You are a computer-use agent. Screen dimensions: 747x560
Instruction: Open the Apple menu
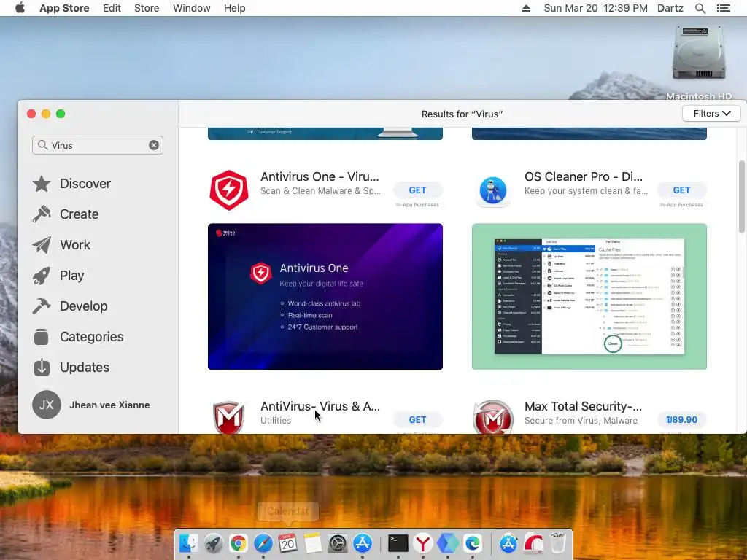(x=20, y=8)
